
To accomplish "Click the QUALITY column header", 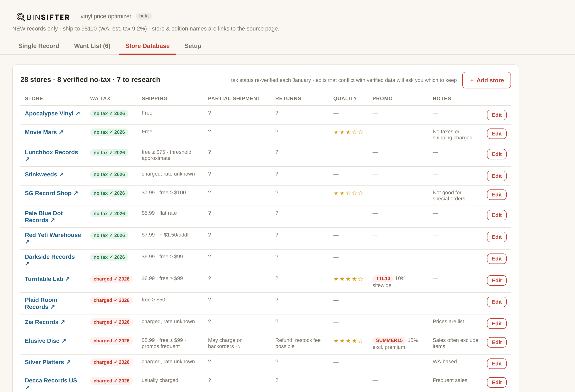I will click(345, 98).
